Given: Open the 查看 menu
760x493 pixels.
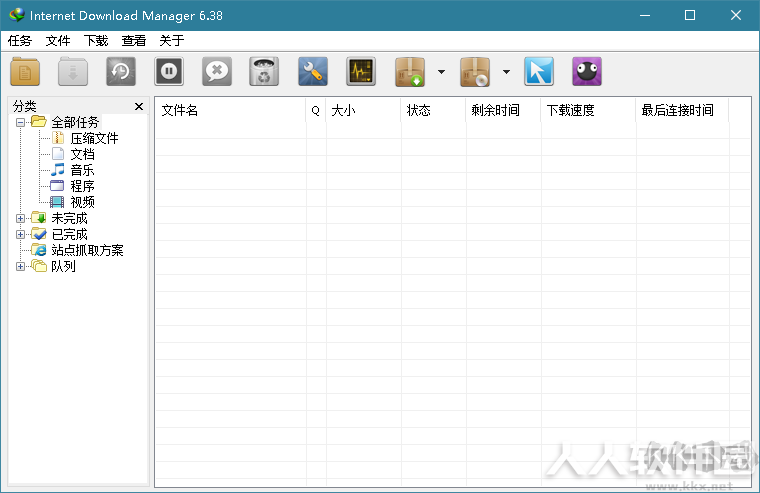Looking at the screenshot, I should [133, 41].
